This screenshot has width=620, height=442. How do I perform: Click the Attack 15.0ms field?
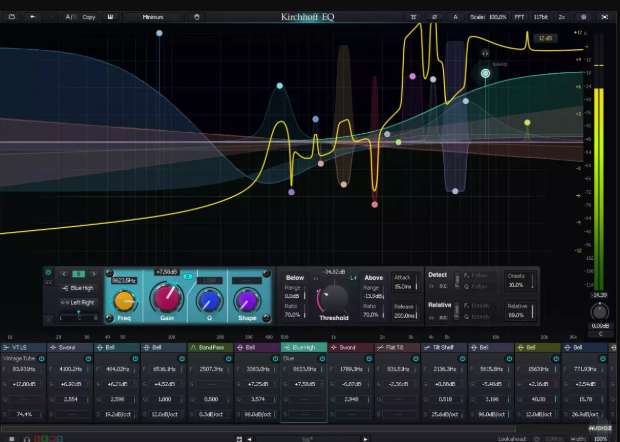tap(405, 282)
